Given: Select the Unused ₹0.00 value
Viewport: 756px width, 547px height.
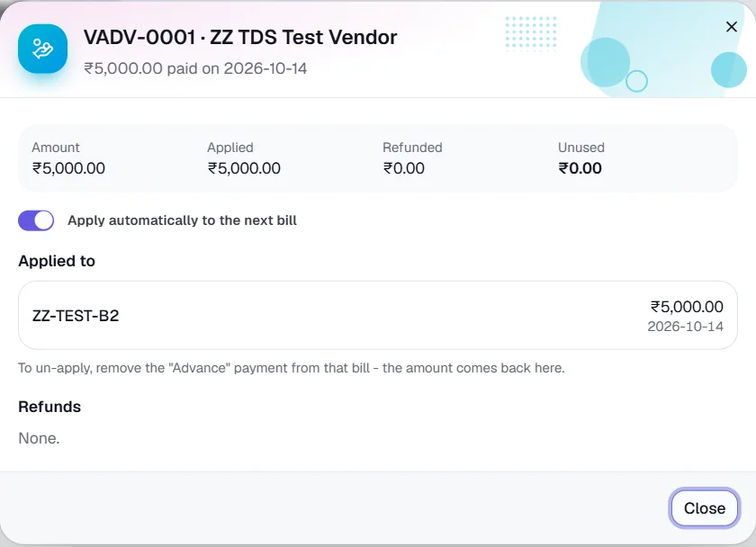Looking at the screenshot, I should [x=580, y=168].
